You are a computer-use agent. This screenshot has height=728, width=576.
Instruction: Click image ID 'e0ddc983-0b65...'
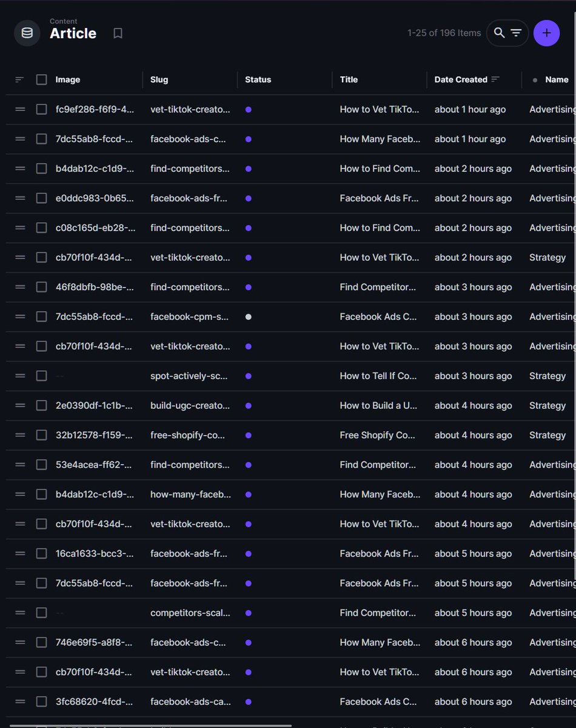(x=95, y=198)
